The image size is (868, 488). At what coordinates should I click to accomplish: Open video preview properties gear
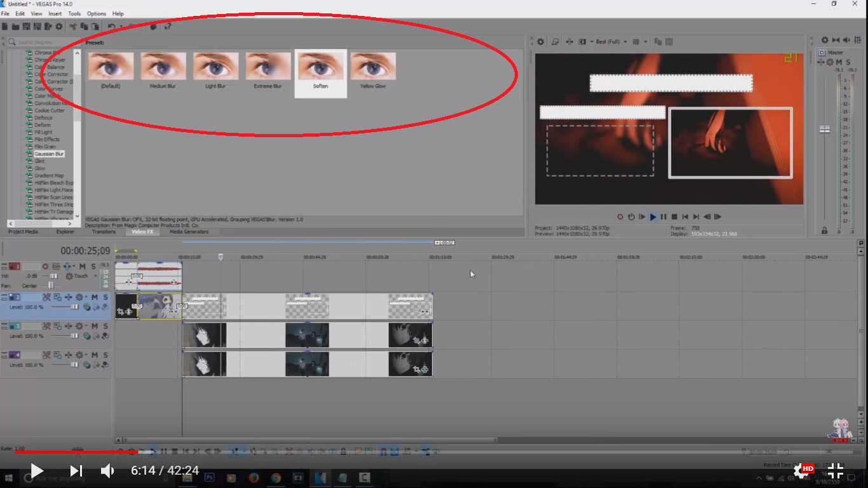click(540, 42)
